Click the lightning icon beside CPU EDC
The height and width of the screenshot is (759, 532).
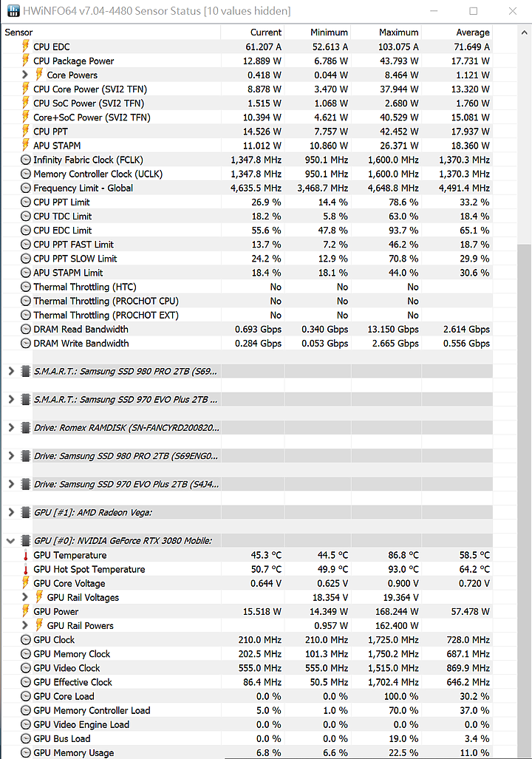point(26,47)
